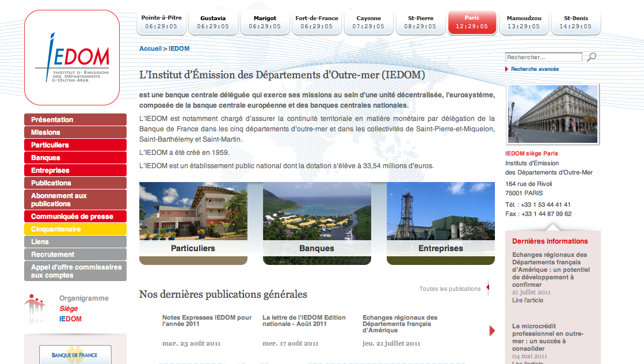Open the Recrutement menu item
Screen dimensions: 644x364
[x=75, y=255]
